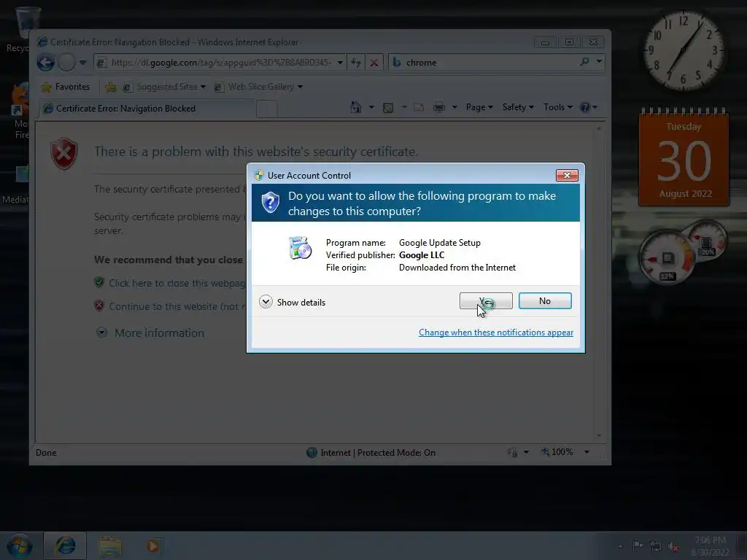Image resolution: width=747 pixels, height=560 pixels.
Task: Click the Print icon in command bar
Action: pyautogui.click(x=438, y=108)
